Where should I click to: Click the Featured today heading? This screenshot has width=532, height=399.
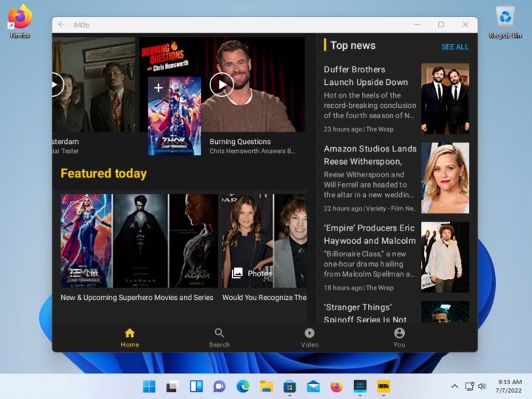[x=103, y=174]
